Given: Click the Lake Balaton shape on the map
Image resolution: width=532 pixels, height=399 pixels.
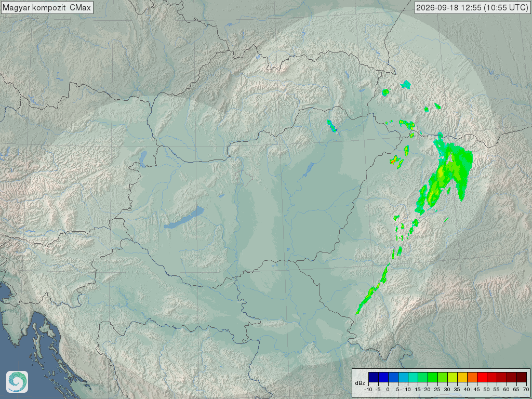Looking at the screenshot, I should [184, 218].
